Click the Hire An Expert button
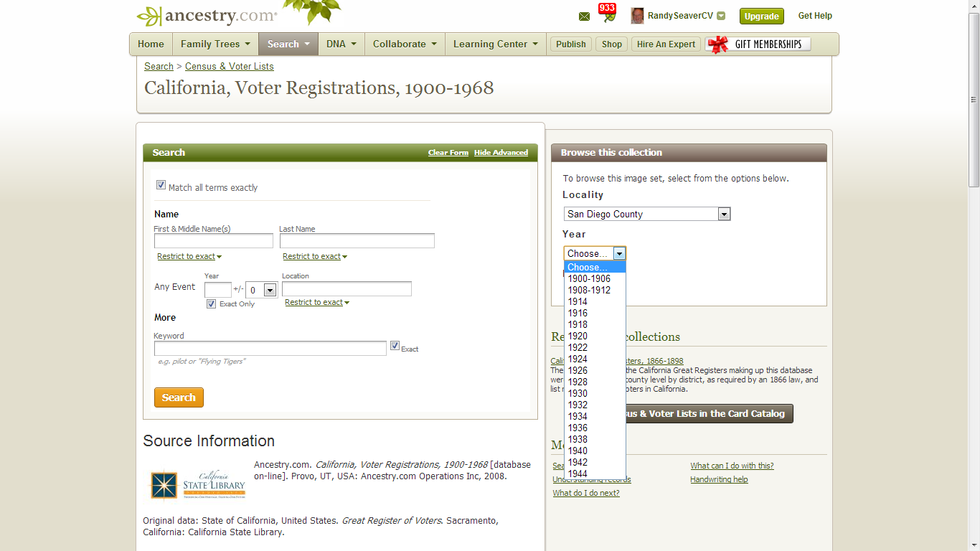 (666, 44)
